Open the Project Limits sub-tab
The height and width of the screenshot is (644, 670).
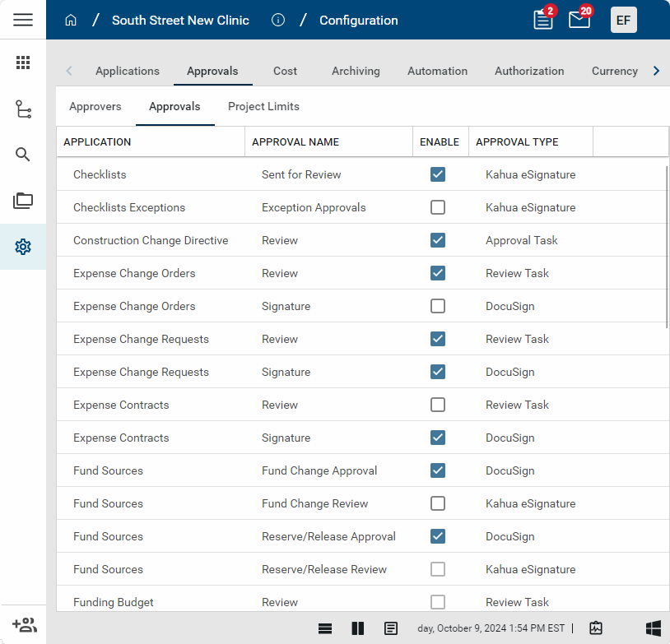click(x=263, y=106)
